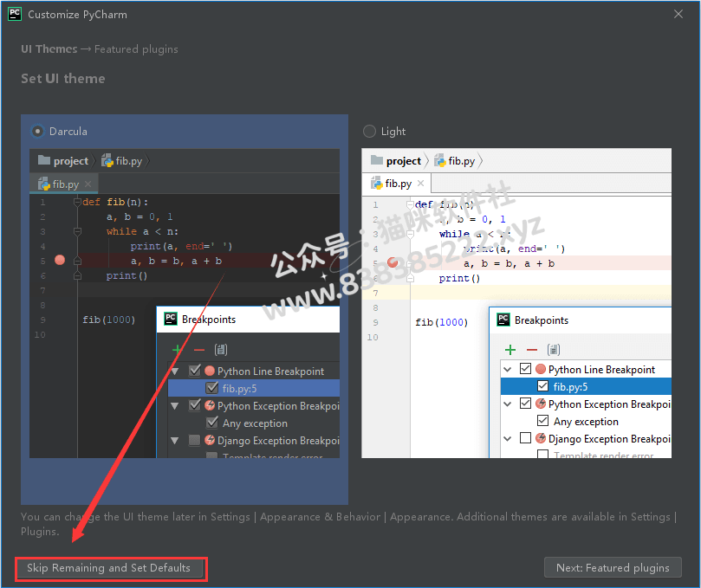This screenshot has height=588, width=701.
Task: Toggle Django Exception Breakpoint checkbox in Darcula preview
Action: (x=194, y=440)
